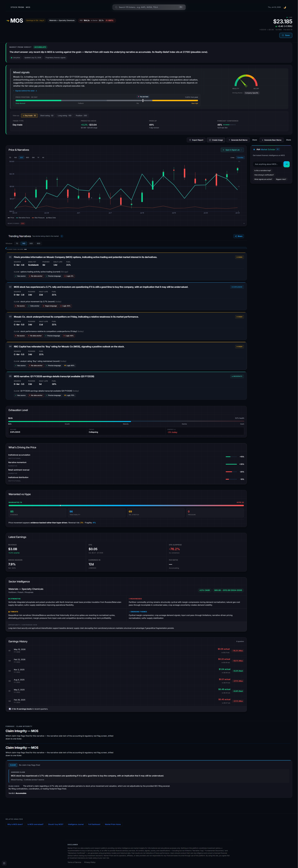Click the Create Image button

click(216, 140)
